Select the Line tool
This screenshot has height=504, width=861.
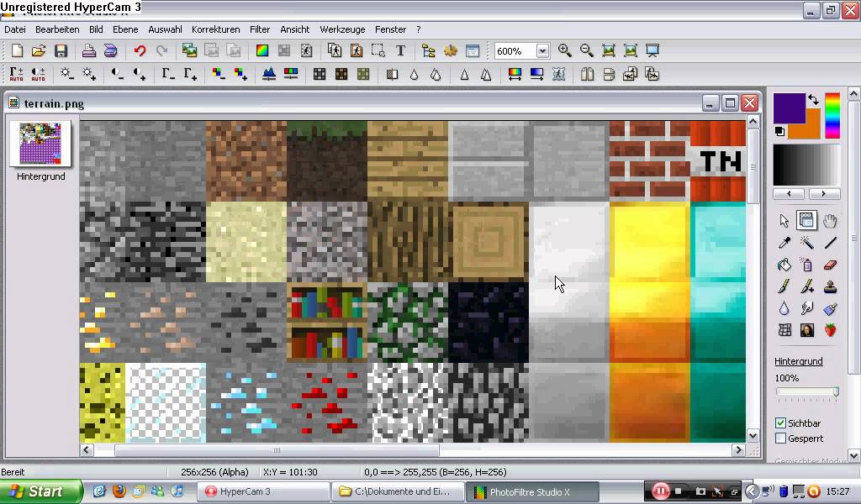coord(830,243)
